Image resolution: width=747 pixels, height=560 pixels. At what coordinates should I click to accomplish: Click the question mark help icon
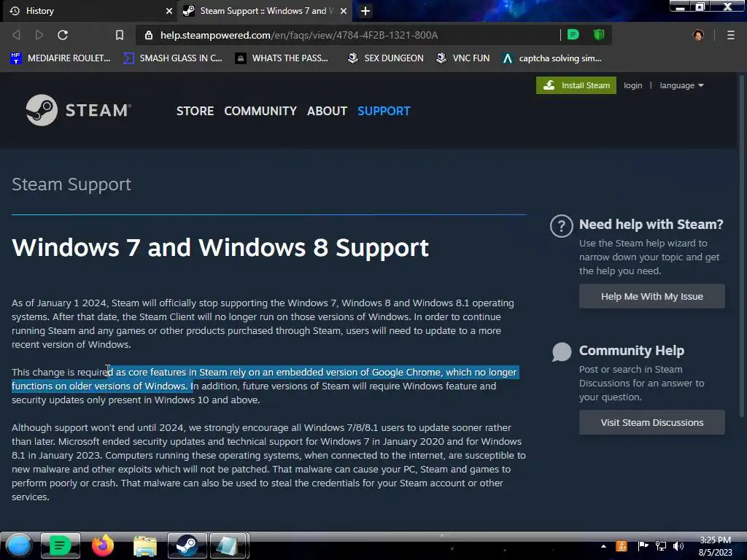point(561,226)
